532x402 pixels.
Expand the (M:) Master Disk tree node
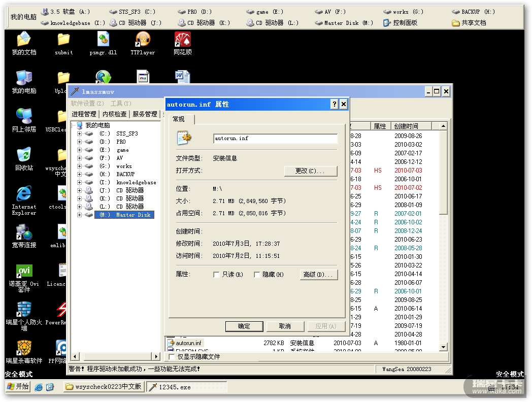(79, 215)
